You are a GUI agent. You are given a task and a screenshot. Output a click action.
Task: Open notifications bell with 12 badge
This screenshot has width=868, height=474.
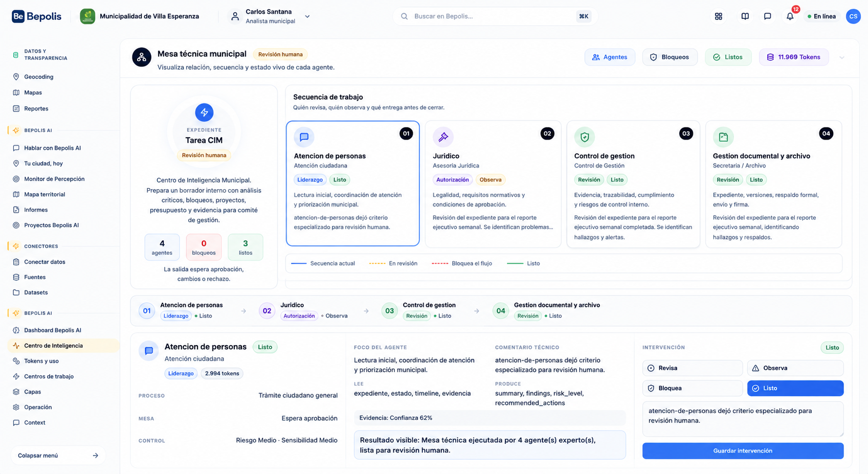click(790, 16)
